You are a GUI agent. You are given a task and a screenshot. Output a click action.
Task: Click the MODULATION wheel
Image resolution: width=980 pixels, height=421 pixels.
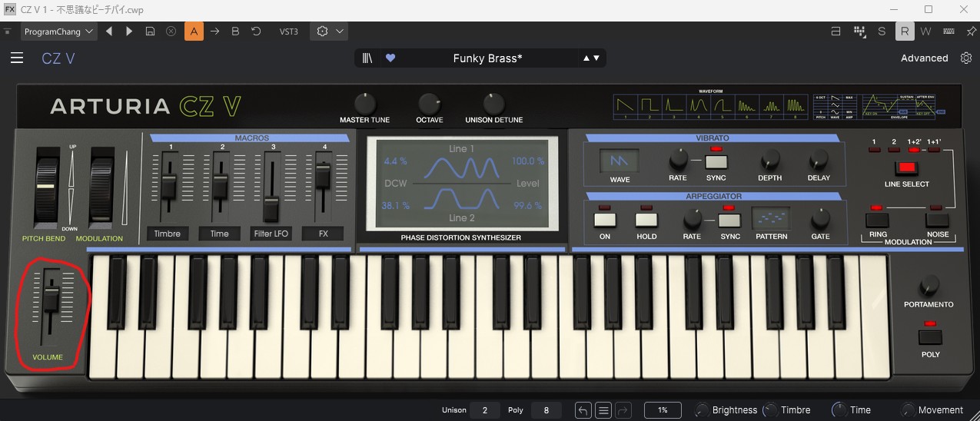[102, 187]
